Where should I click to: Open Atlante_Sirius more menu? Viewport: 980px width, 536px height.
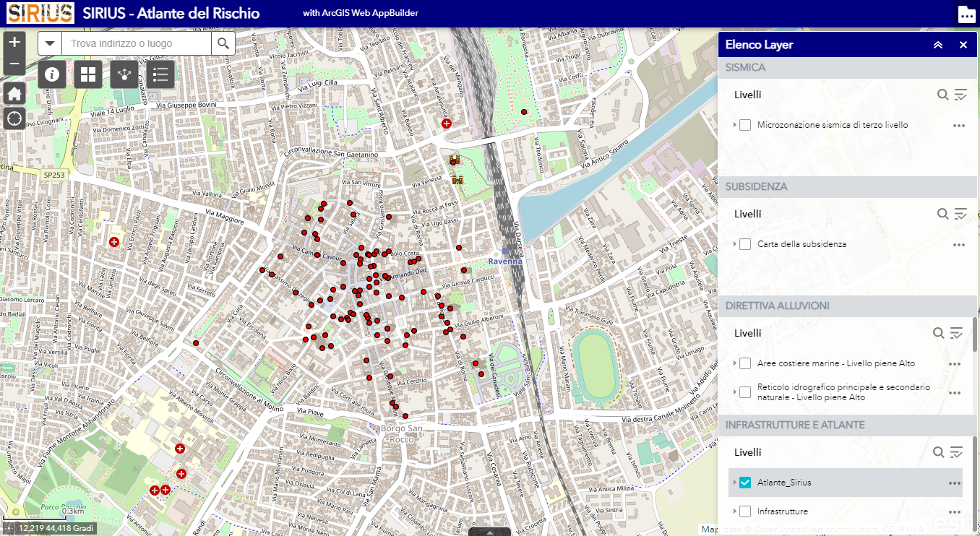[x=955, y=483]
